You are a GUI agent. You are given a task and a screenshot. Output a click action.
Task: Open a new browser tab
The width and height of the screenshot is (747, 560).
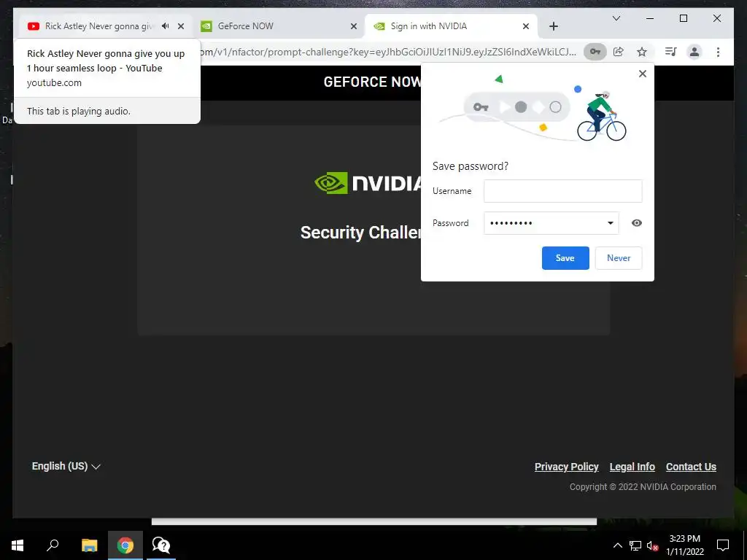(x=553, y=26)
